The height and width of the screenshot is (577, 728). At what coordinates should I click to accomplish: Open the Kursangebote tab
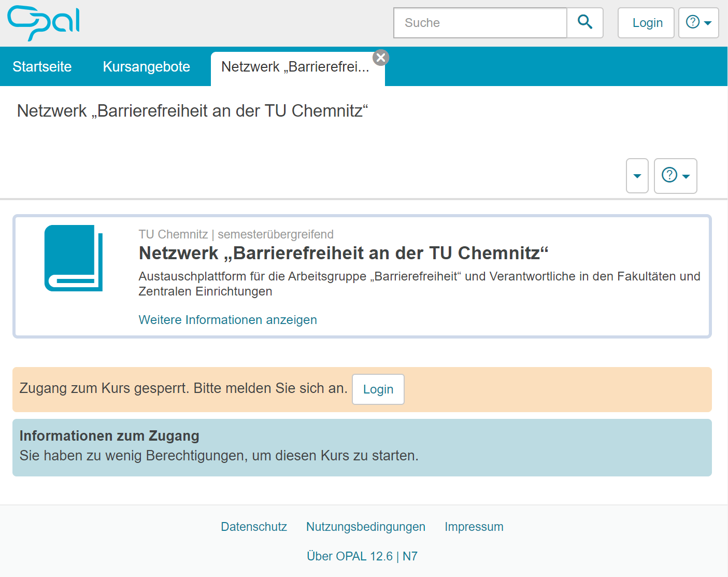coord(146,67)
